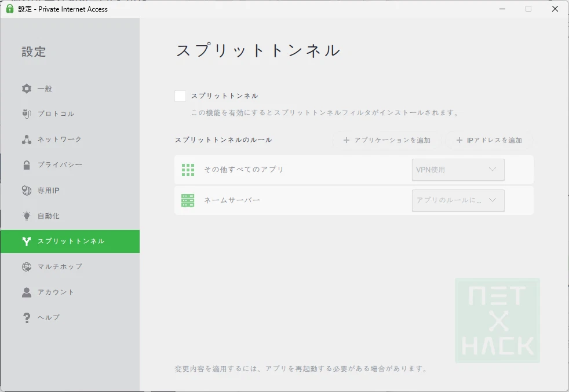Image resolution: width=569 pixels, height=392 pixels.
Task: Click the ネームサーバー server icon
Action: pos(188,200)
